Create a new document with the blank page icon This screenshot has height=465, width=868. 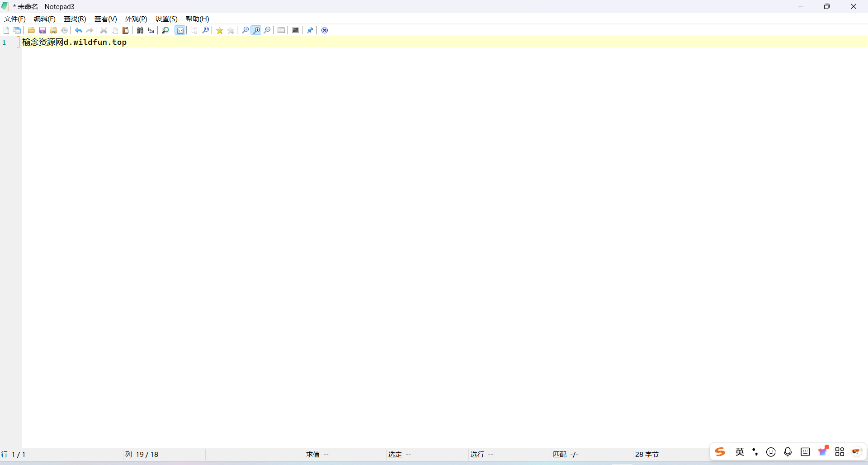6,30
